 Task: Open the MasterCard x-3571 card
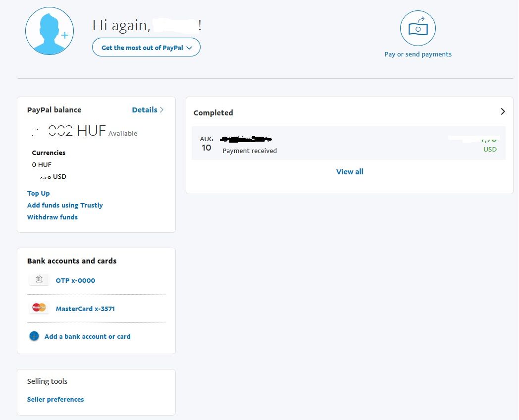click(85, 309)
